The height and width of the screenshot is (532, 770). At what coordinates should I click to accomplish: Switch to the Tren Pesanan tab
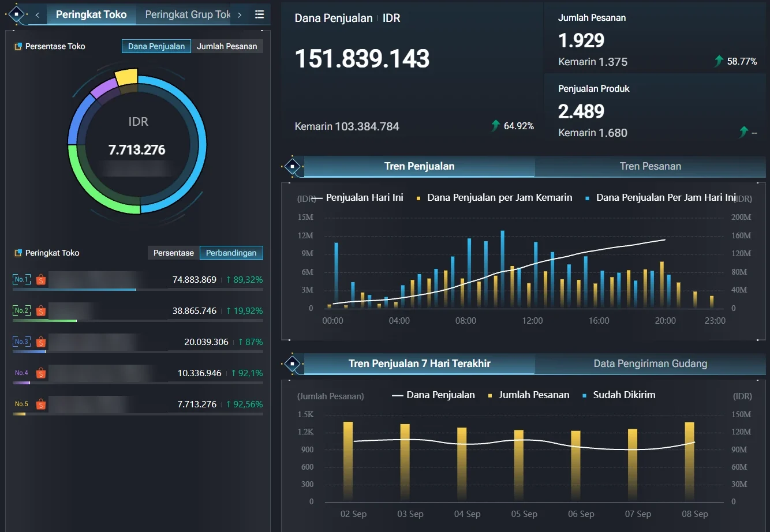(651, 166)
